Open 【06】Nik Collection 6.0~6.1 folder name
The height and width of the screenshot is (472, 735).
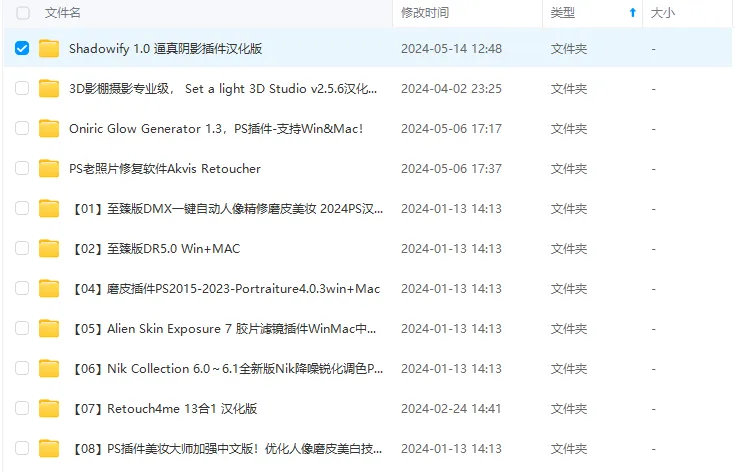point(227,369)
